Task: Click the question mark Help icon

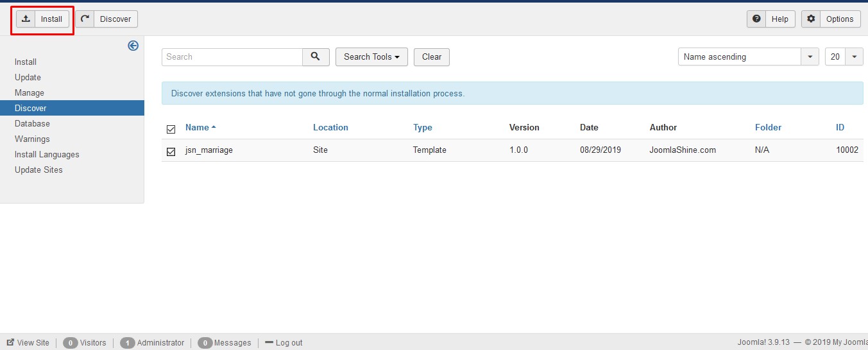Action: click(757, 19)
